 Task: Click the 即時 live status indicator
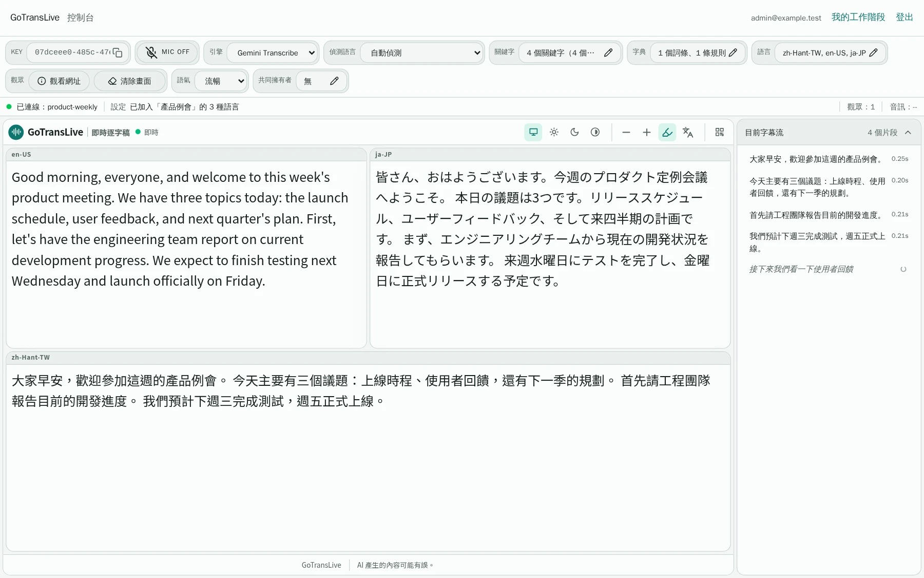pos(147,132)
